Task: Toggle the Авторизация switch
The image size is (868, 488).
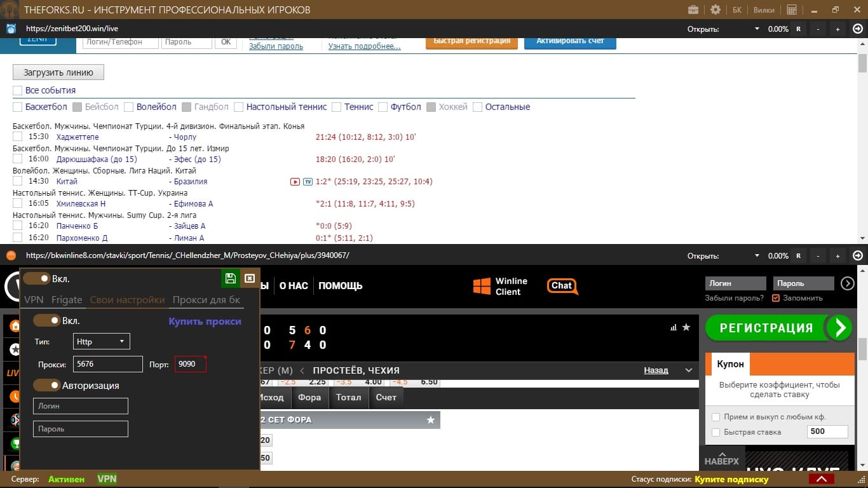Action: pos(46,386)
